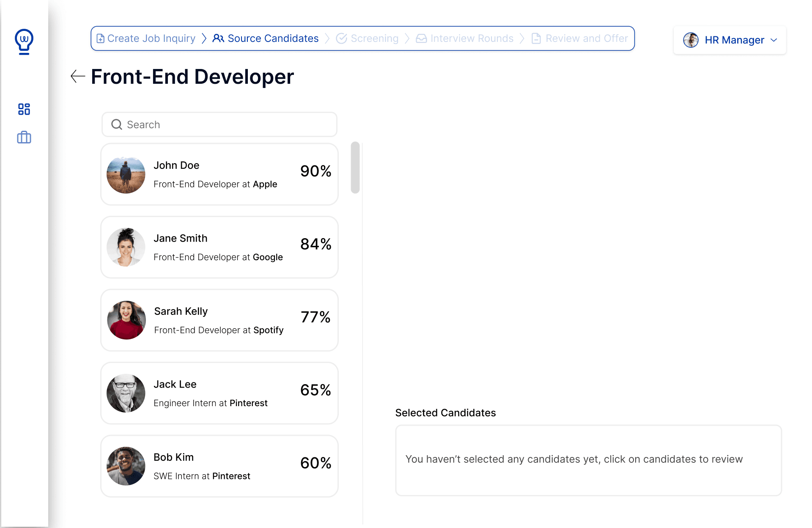Viewport: 812px width, 528px height.
Task: Click the back arrow next to Front-End Developer
Action: point(77,76)
